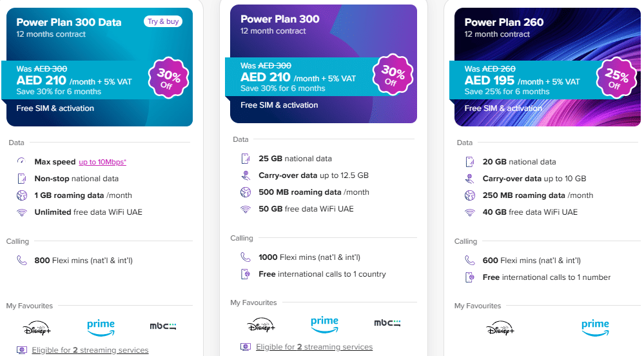Image resolution: width=644 pixels, height=356 pixels.
Task: Click Disney+ logo in Power Plan 300 Data
Action: pos(37,327)
